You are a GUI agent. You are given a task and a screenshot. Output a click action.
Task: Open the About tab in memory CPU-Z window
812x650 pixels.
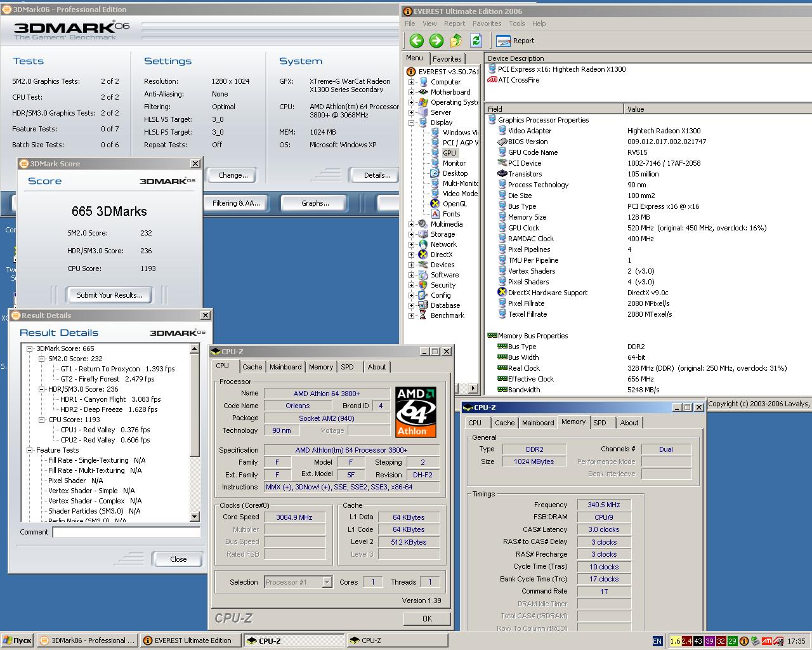(629, 423)
